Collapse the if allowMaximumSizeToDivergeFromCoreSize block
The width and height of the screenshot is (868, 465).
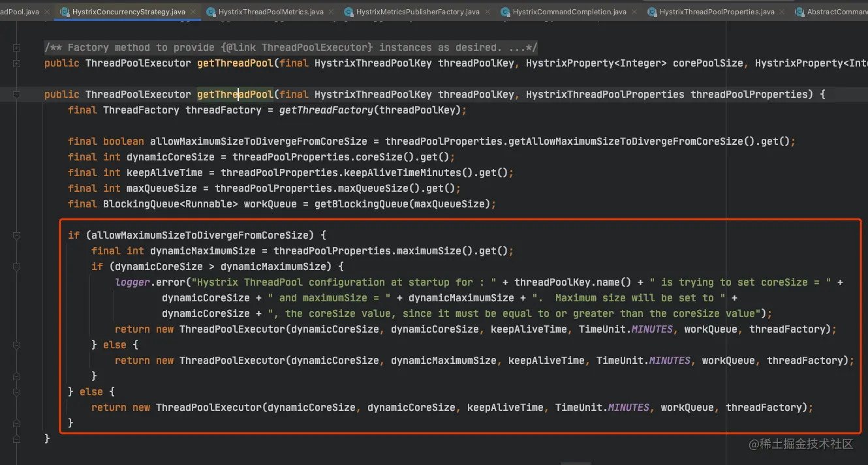pos(16,235)
